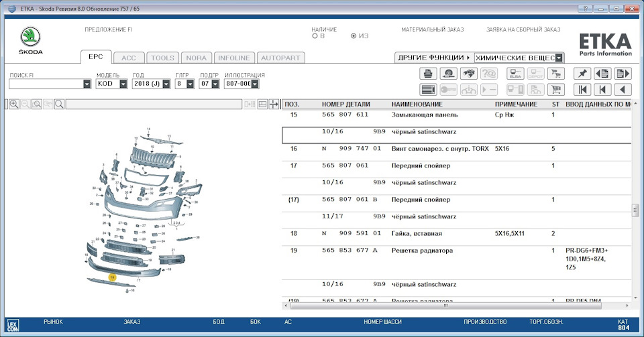
Task: Click the НОМЕР ДЕТАЛИ column header
Action: (x=346, y=105)
